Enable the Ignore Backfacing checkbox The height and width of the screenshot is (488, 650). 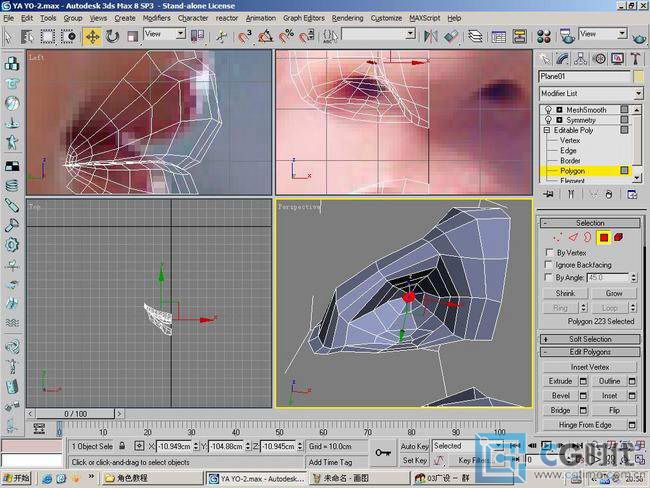[x=549, y=265]
